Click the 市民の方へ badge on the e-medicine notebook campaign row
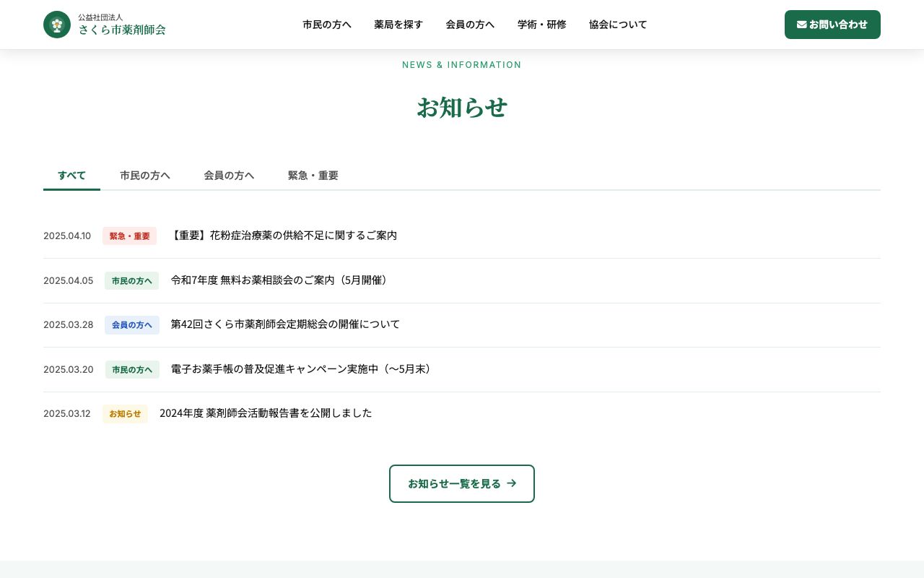924x578 pixels. [132, 369]
